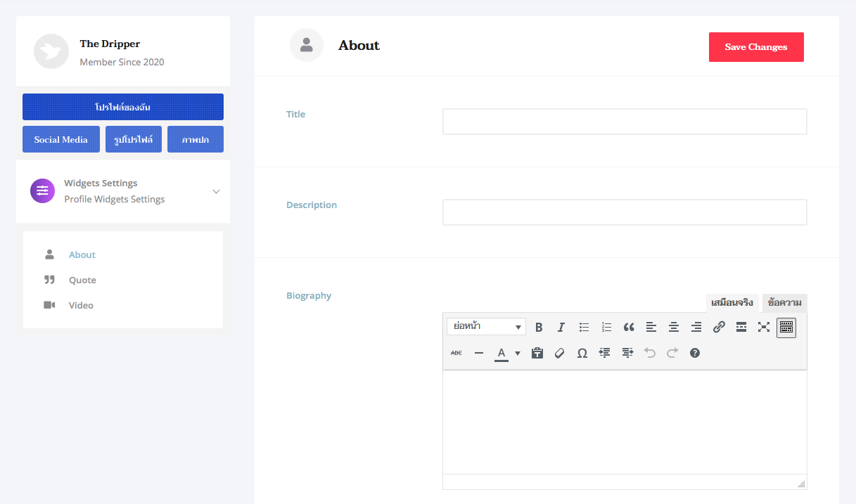Collapse the Widgets Settings section
Image resolution: width=856 pixels, height=504 pixels.
point(216,192)
